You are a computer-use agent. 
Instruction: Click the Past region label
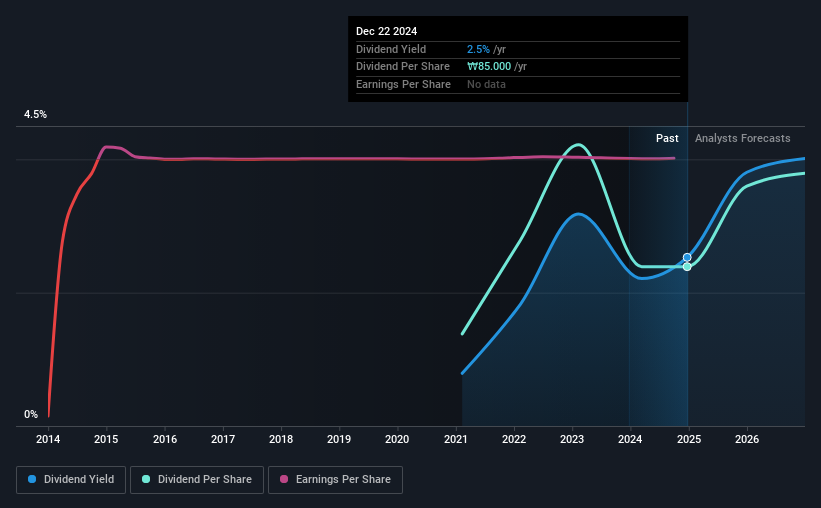(667, 138)
